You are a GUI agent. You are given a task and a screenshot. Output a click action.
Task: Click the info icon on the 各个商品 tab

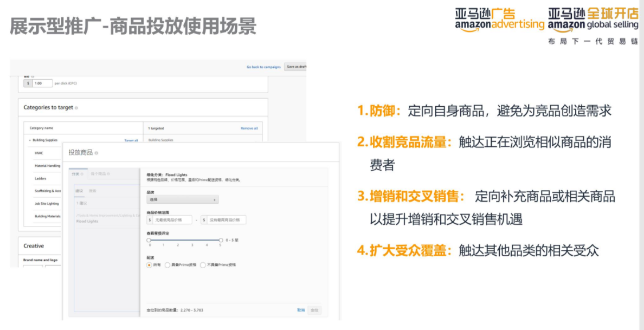(x=108, y=173)
